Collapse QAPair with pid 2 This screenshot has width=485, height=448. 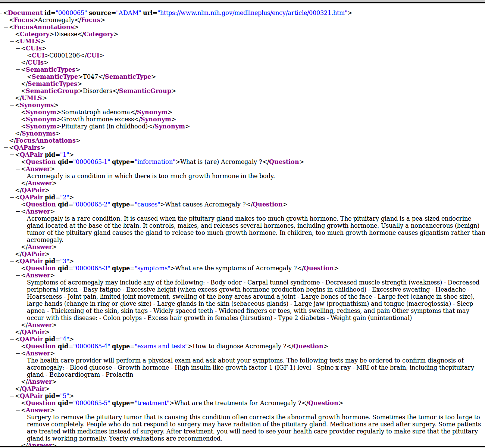12,197
